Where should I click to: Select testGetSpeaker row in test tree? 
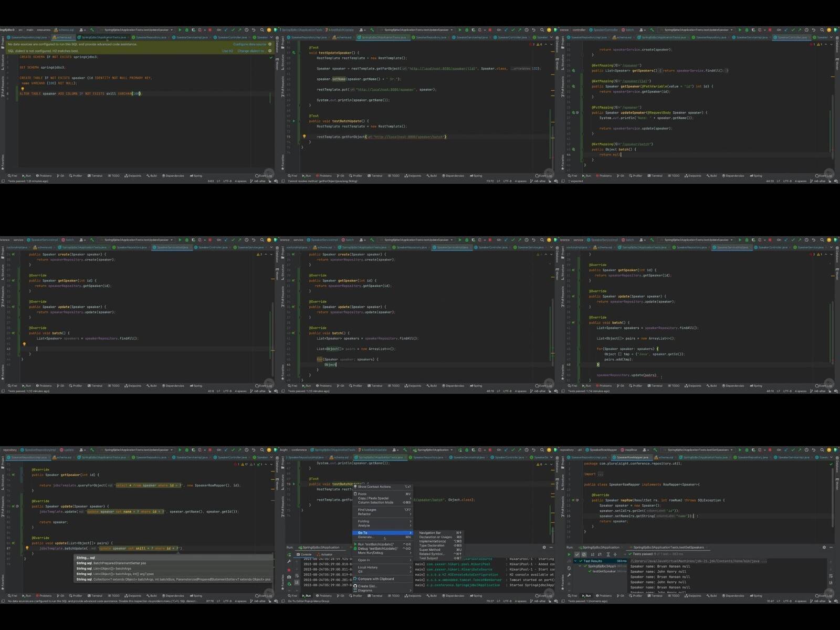coord(608,571)
